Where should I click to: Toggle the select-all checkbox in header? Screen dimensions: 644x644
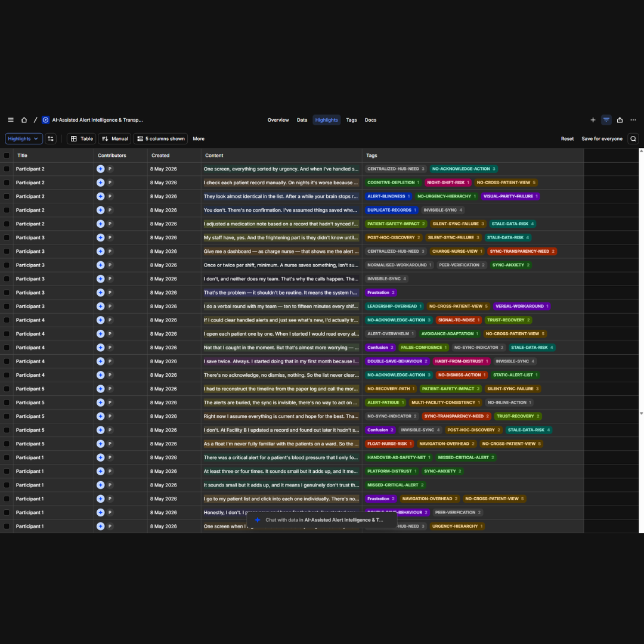click(x=7, y=156)
